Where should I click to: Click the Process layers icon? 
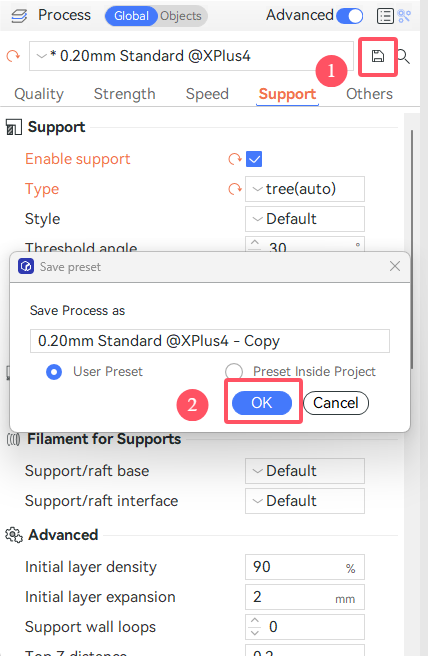pos(19,16)
